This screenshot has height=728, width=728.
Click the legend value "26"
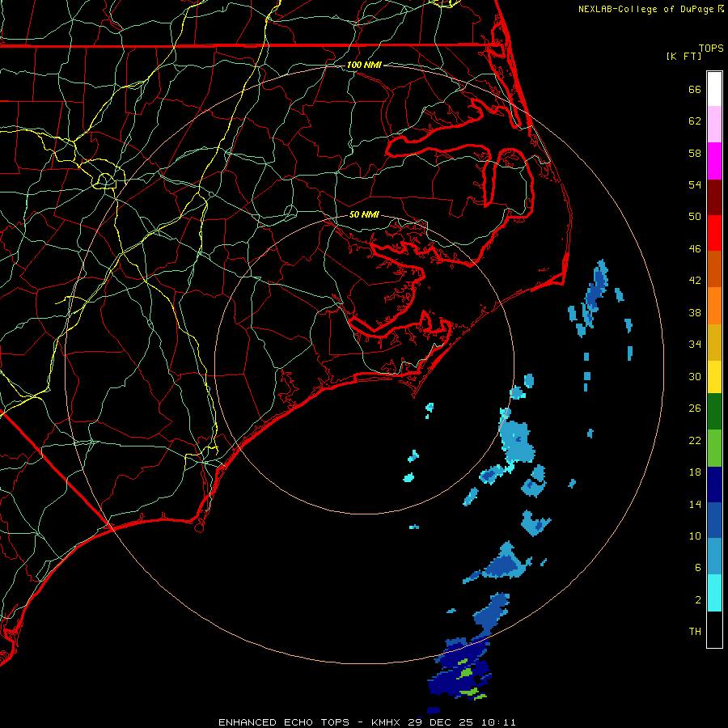tap(695, 408)
